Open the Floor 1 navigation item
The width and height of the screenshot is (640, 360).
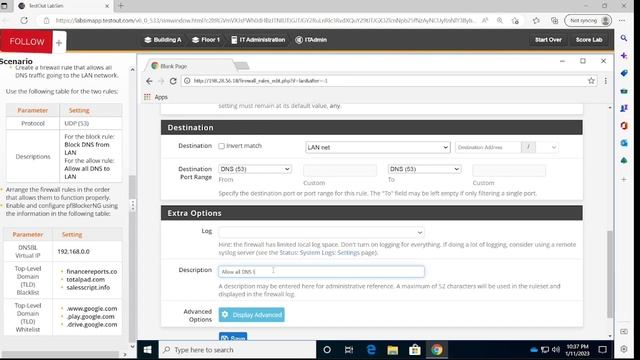206,40
